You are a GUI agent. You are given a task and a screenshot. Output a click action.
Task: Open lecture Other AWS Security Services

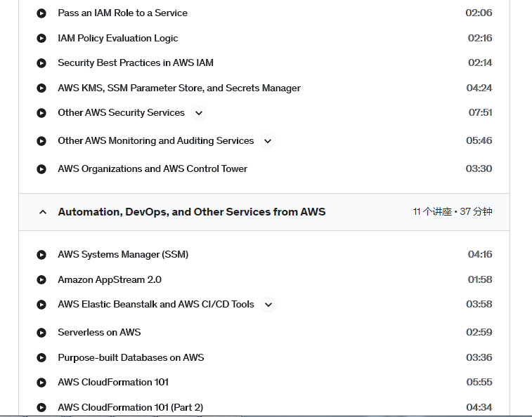(x=121, y=112)
